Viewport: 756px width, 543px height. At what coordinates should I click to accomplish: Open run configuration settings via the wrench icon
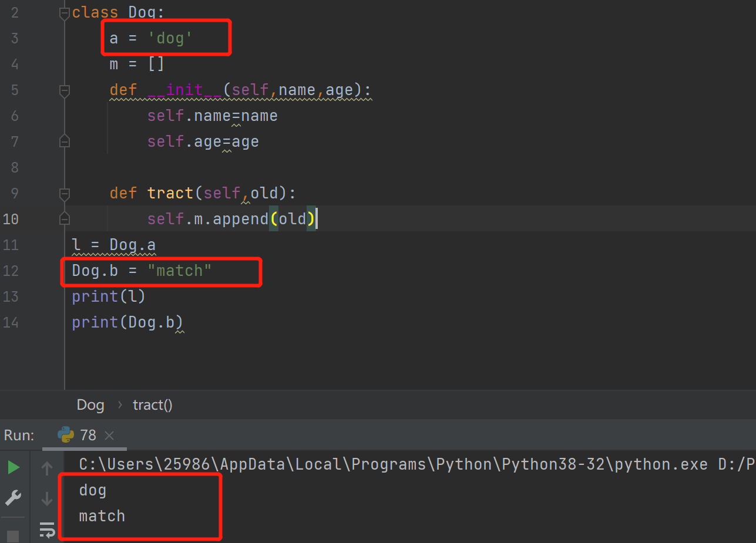12,498
